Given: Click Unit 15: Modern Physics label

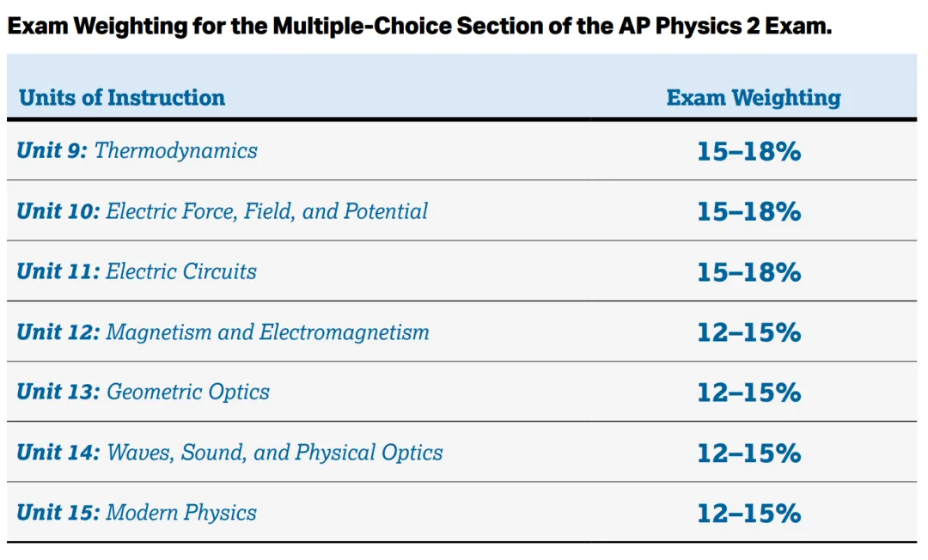Looking at the screenshot, I should coord(137,513).
